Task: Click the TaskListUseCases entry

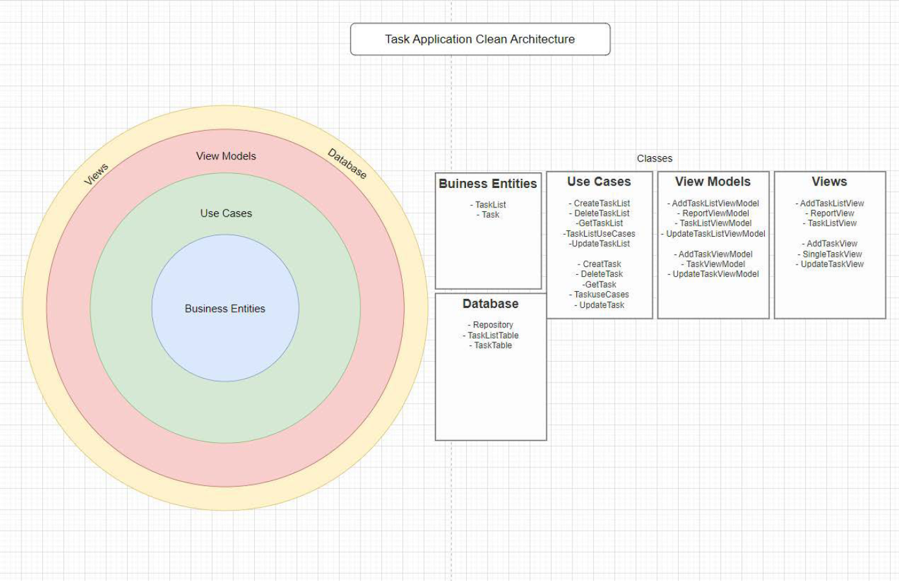Action: click(x=600, y=233)
